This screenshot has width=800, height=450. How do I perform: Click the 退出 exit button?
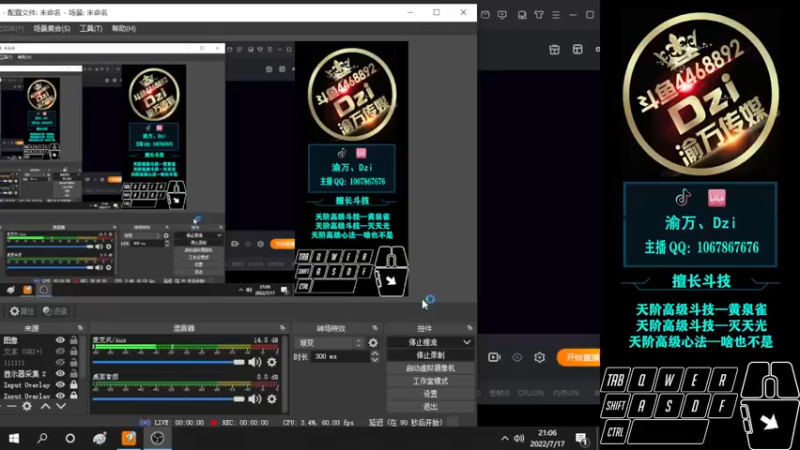click(430, 407)
